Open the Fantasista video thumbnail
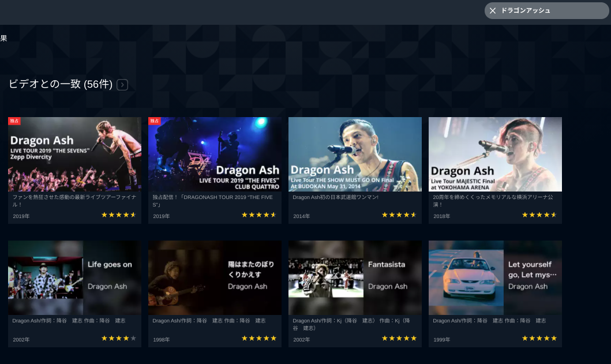The width and height of the screenshot is (611, 364). (x=355, y=277)
